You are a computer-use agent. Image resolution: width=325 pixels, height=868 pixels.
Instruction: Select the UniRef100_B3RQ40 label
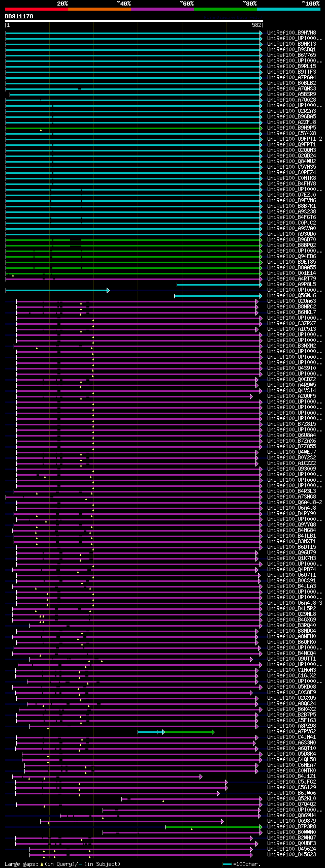pyautogui.click(x=291, y=625)
